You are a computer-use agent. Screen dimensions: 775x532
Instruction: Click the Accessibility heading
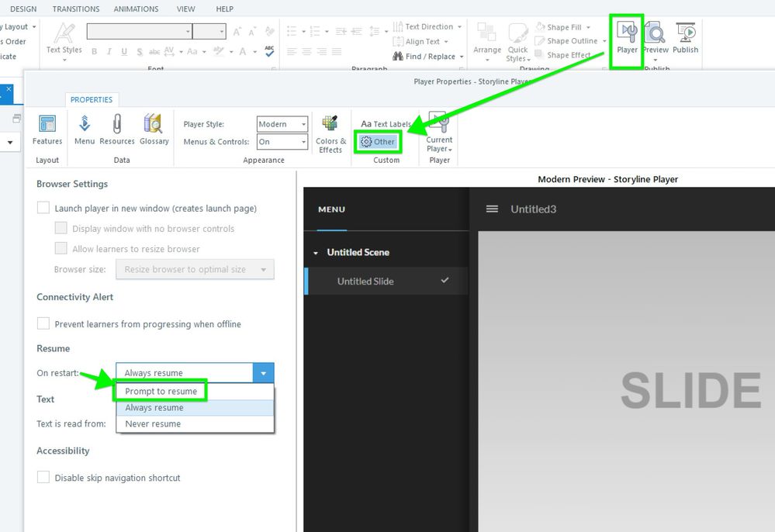click(63, 451)
